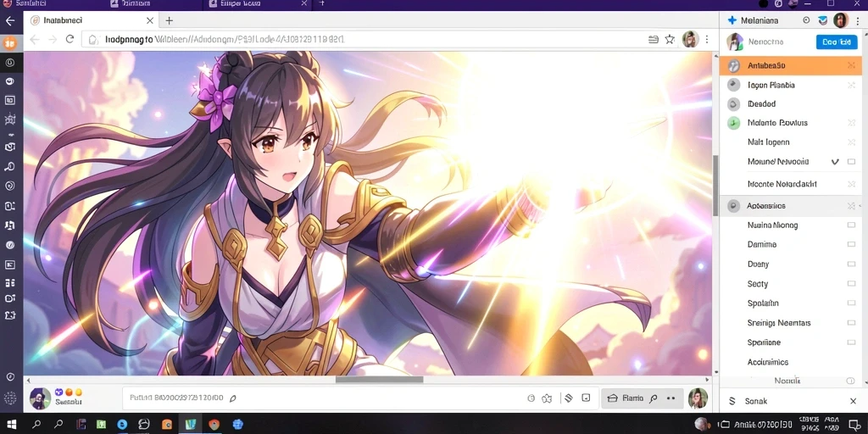Click the blue plus icon beside Melaniana

(732, 20)
